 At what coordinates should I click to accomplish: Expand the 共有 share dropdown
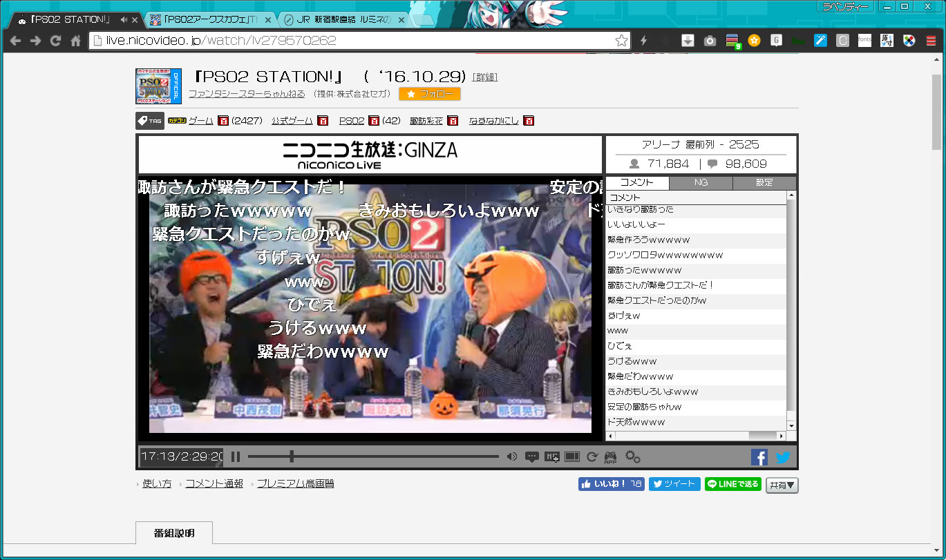[x=782, y=485]
